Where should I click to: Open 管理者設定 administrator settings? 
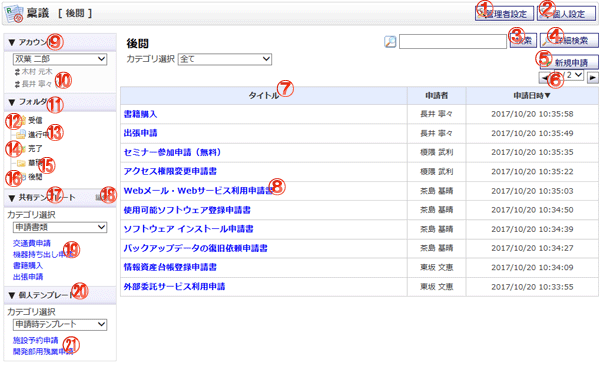(x=504, y=14)
